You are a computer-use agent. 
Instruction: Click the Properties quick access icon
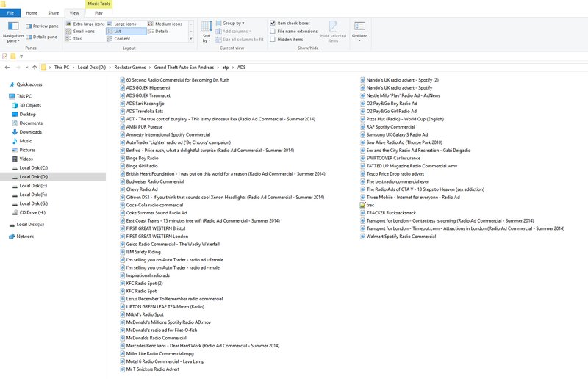click(x=5, y=57)
